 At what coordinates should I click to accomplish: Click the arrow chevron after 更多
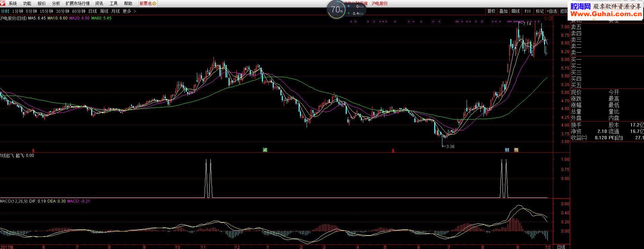(x=135, y=11)
